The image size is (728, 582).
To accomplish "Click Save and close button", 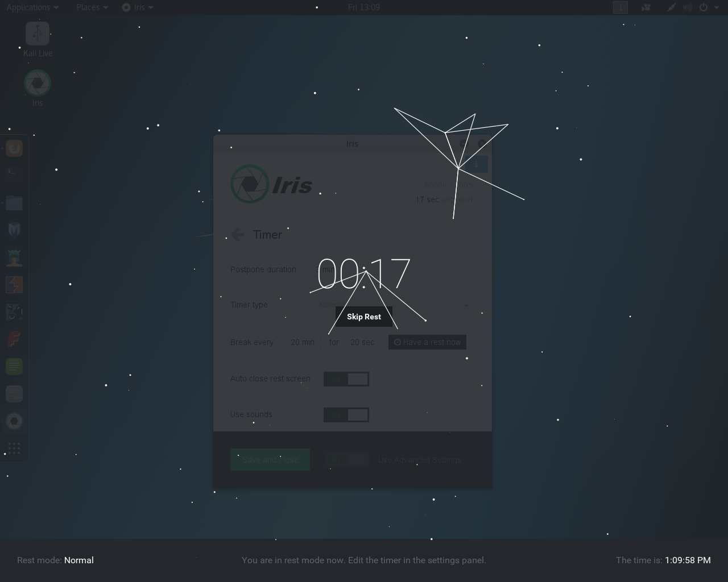I will pyautogui.click(x=270, y=460).
